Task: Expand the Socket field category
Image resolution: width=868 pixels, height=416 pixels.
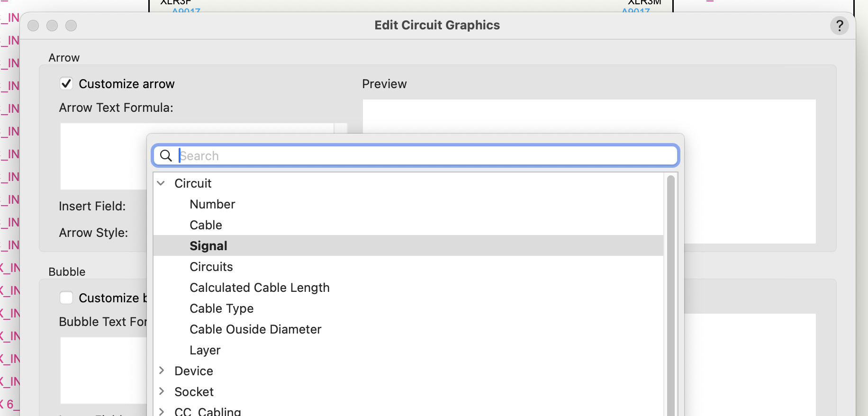Action: [x=162, y=391]
